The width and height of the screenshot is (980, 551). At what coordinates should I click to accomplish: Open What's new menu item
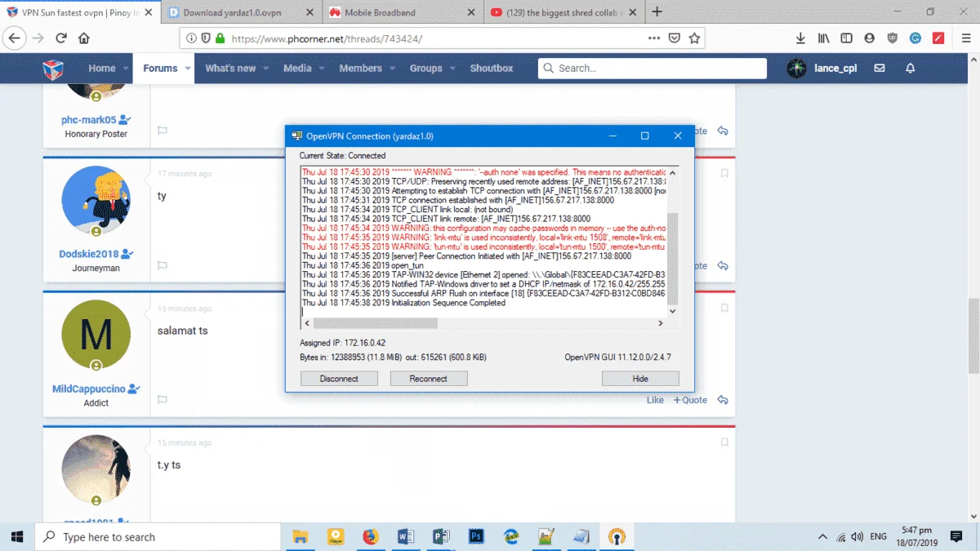click(x=230, y=69)
